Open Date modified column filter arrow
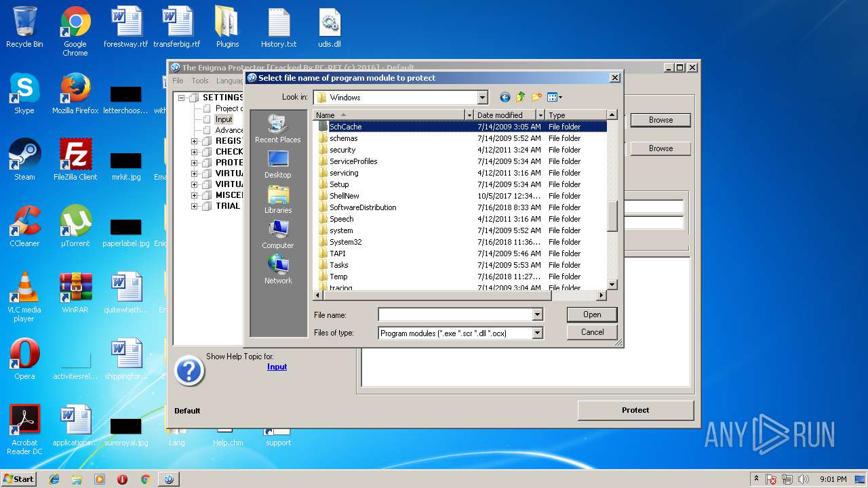 click(x=540, y=115)
